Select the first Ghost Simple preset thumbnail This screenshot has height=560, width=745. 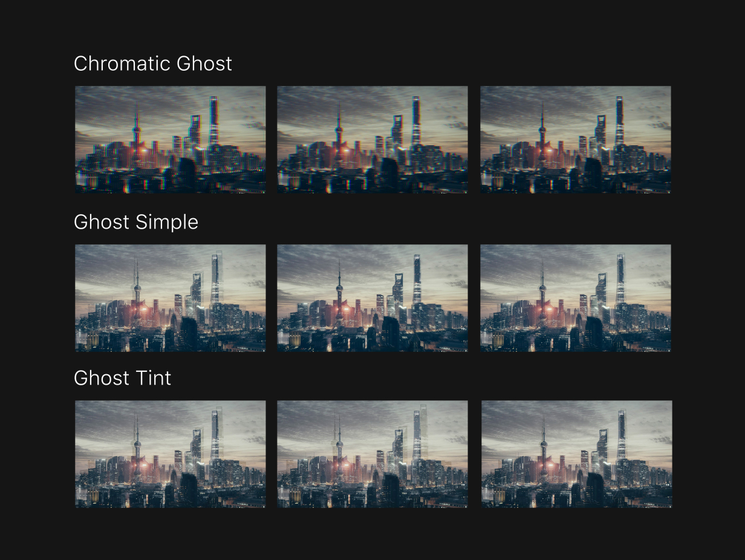pos(170,298)
